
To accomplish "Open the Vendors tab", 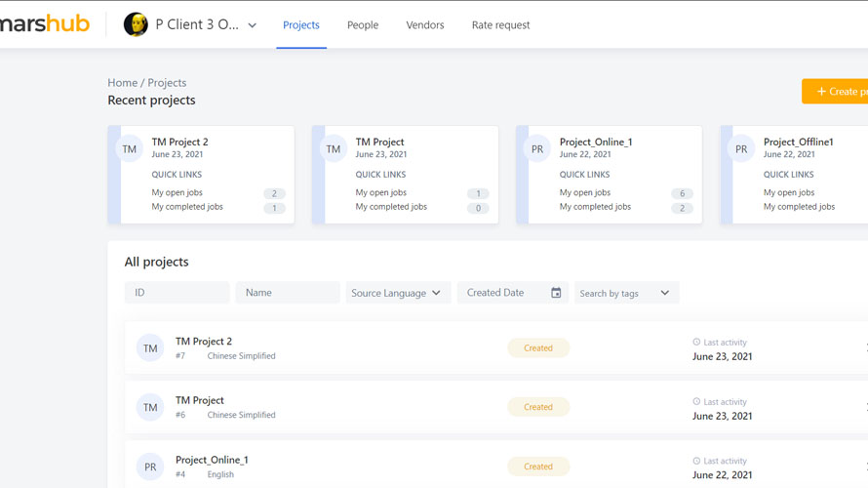I will (x=425, y=25).
